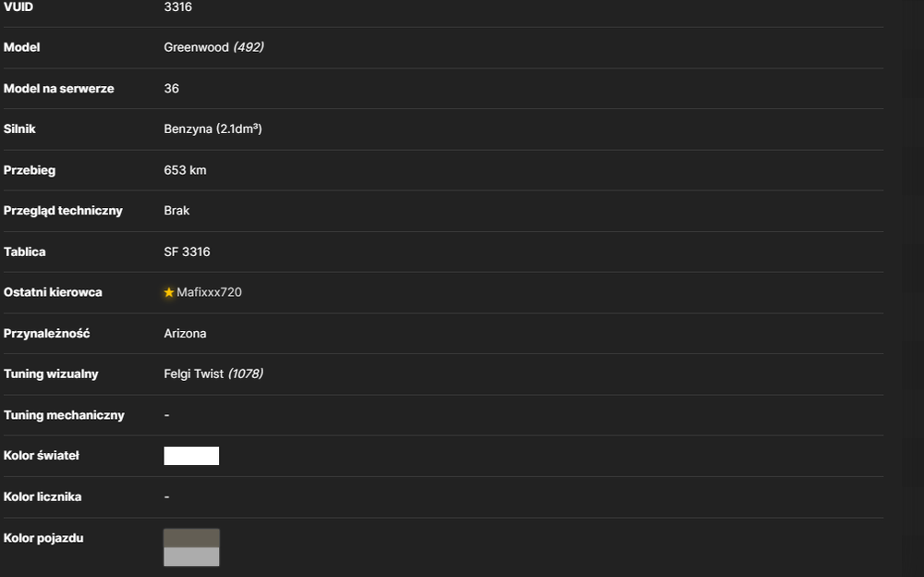Click the Greenwood model name
The image size is (924, 577).
coord(196,47)
